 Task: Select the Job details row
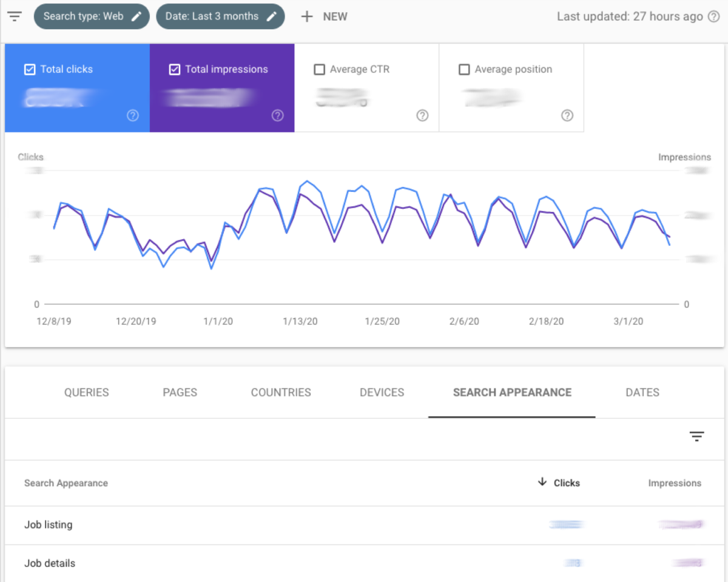50,563
